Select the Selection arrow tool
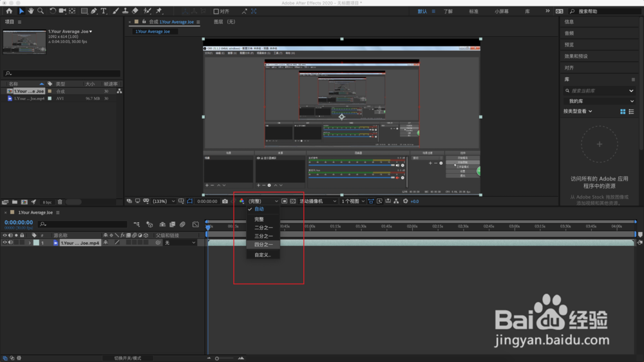644x362 pixels. pyautogui.click(x=21, y=11)
